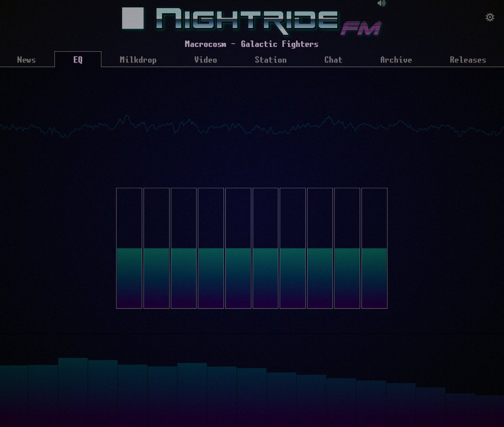The width and height of the screenshot is (504, 427).
Task: Adjust the fourth EQ band slider
Action: [x=211, y=248]
